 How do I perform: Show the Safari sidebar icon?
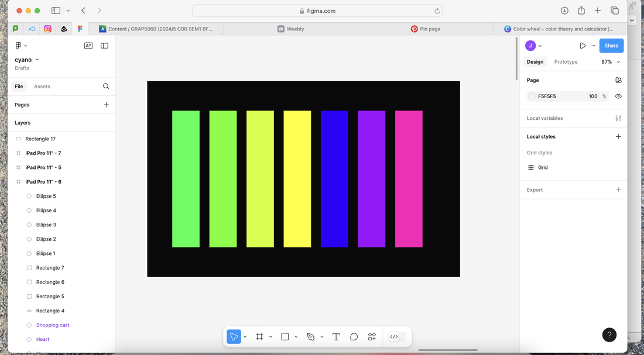tap(56, 11)
